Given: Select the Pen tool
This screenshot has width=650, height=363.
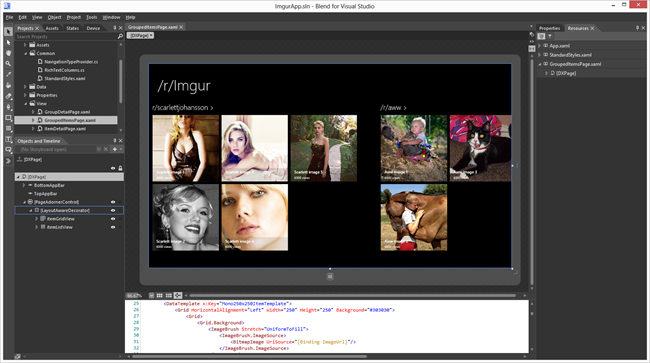Looking at the screenshot, I should [x=8, y=107].
